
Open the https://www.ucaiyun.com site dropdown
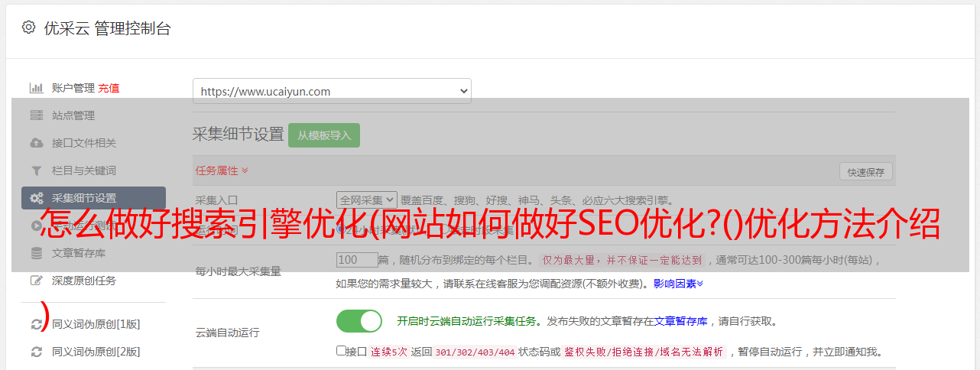(332, 91)
